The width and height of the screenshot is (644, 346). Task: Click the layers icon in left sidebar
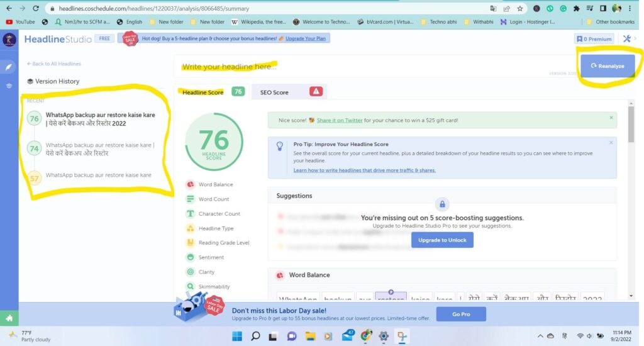[9, 86]
